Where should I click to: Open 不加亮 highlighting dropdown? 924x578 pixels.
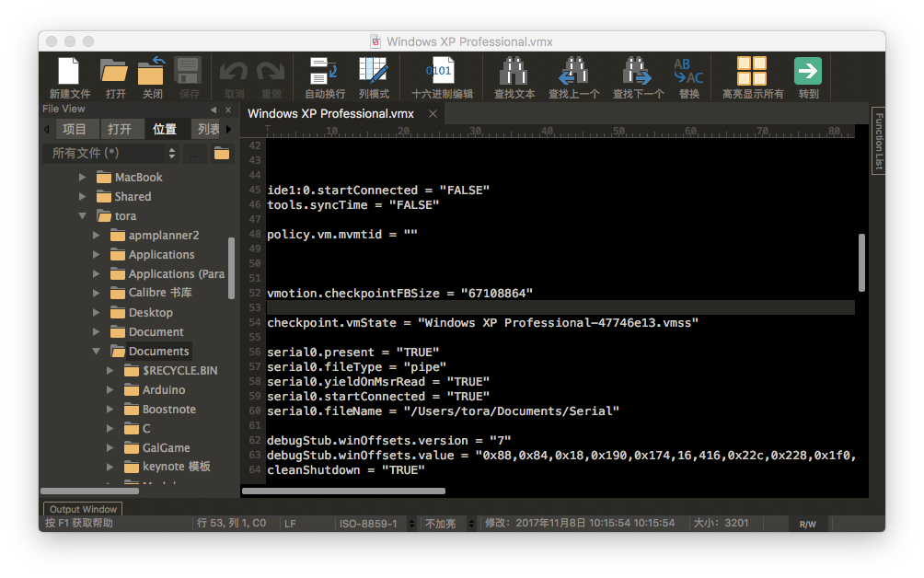coord(449,523)
